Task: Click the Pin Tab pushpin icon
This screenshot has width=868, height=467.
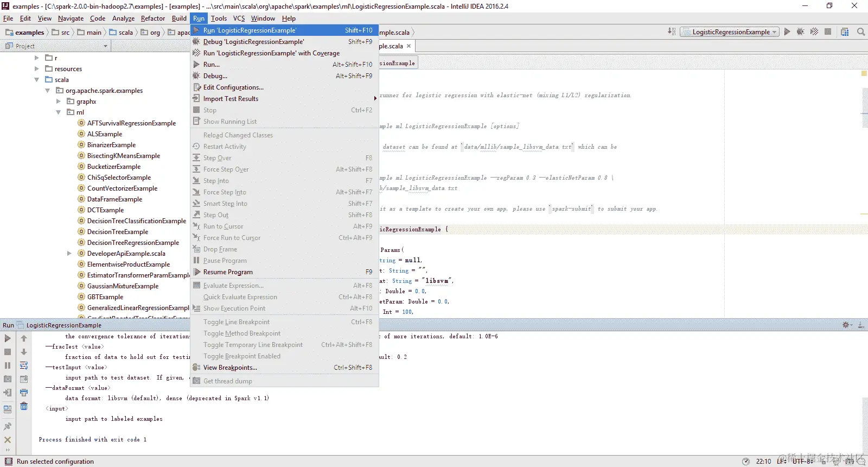Action: point(8,426)
